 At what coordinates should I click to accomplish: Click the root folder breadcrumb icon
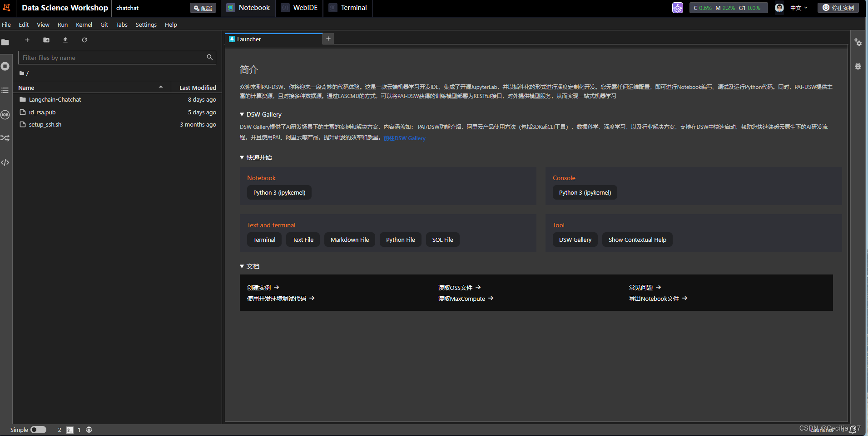(x=22, y=73)
